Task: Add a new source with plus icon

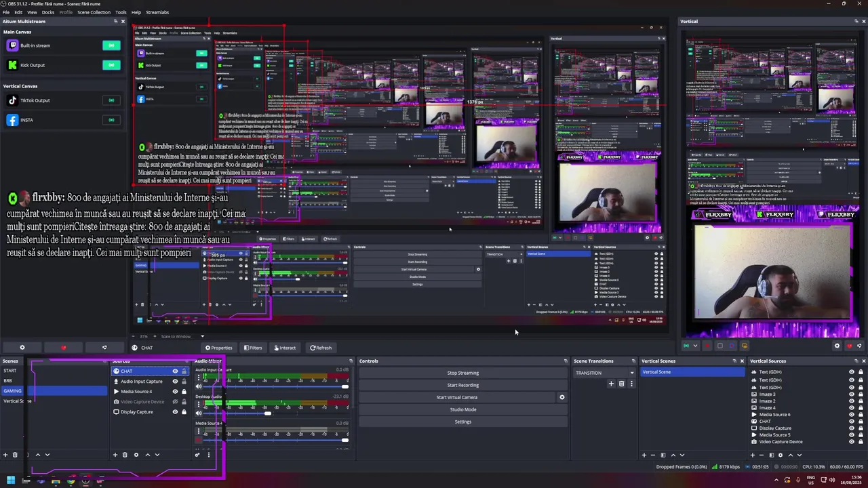Action: [115, 455]
